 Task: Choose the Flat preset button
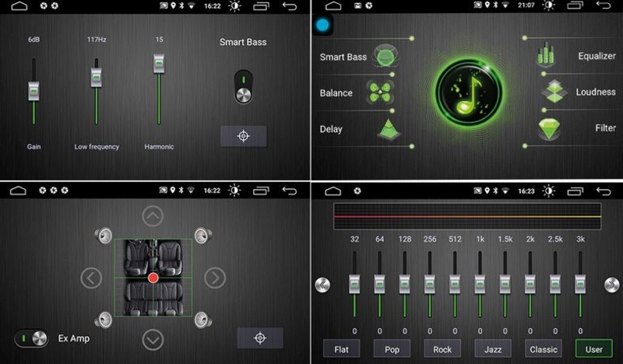point(341,348)
